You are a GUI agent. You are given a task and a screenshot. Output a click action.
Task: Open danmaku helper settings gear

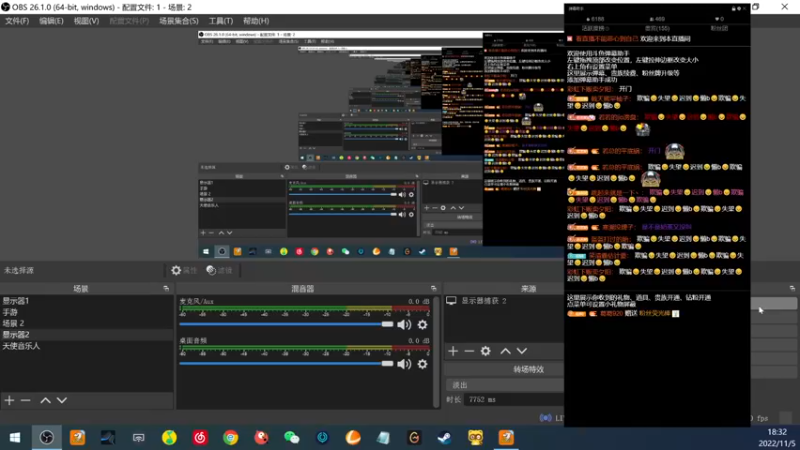739,9
